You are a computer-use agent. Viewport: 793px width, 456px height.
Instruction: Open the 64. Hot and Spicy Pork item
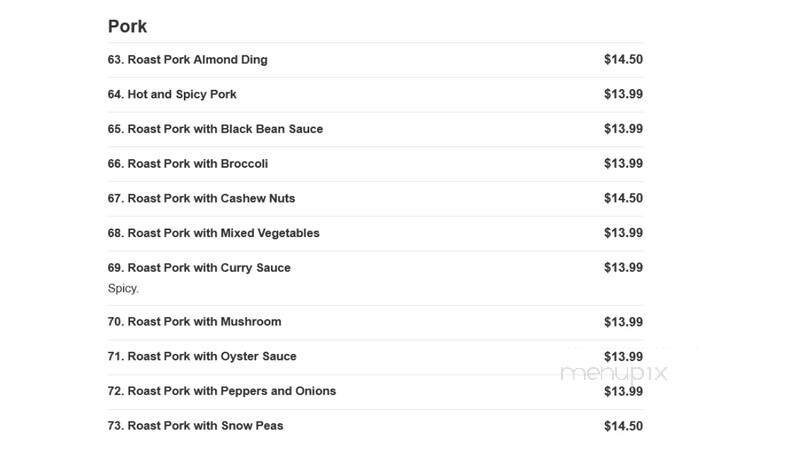click(172, 94)
